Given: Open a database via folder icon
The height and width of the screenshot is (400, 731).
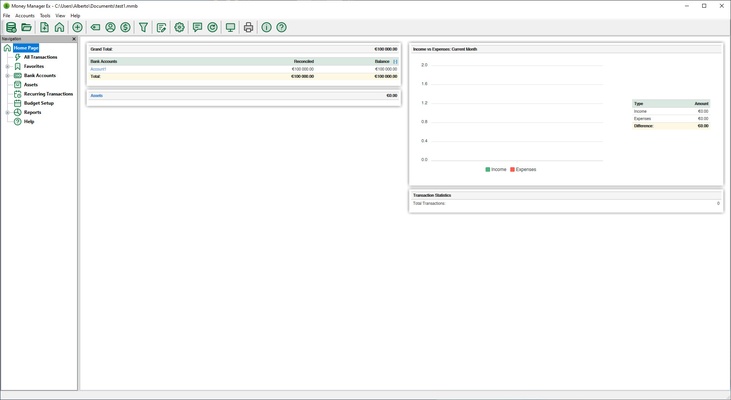Looking at the screenshot, I should click(x=27, y=28).
